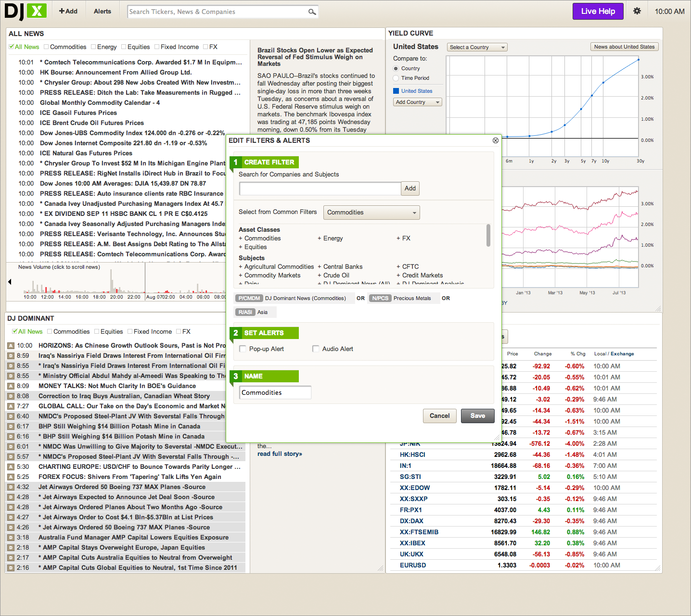Image resolution: width=691 pixels, height=616 pixels.
Task: Enable the Pop-up Alert checkbox
Action: pyautogui.click(x=243, y=349)
